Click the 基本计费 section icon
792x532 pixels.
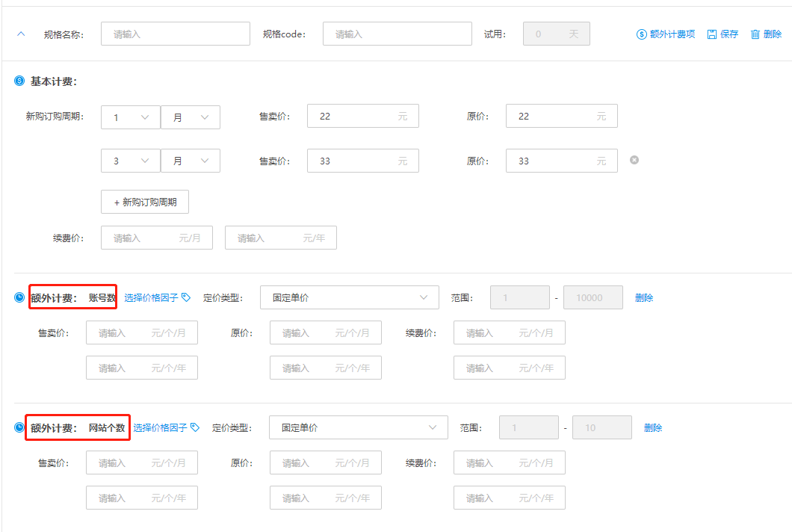click(19, 81)
